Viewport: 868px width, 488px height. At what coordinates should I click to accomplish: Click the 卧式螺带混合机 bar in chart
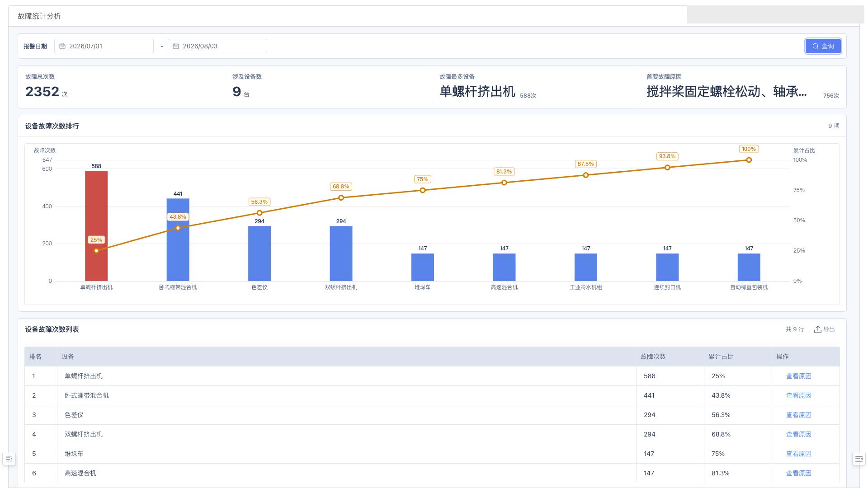[x=178, y=240]
